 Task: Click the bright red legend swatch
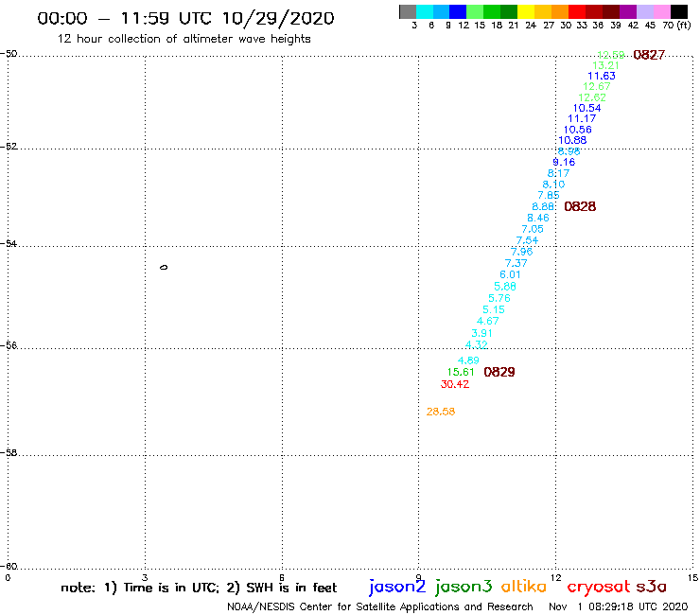(577, 11)
